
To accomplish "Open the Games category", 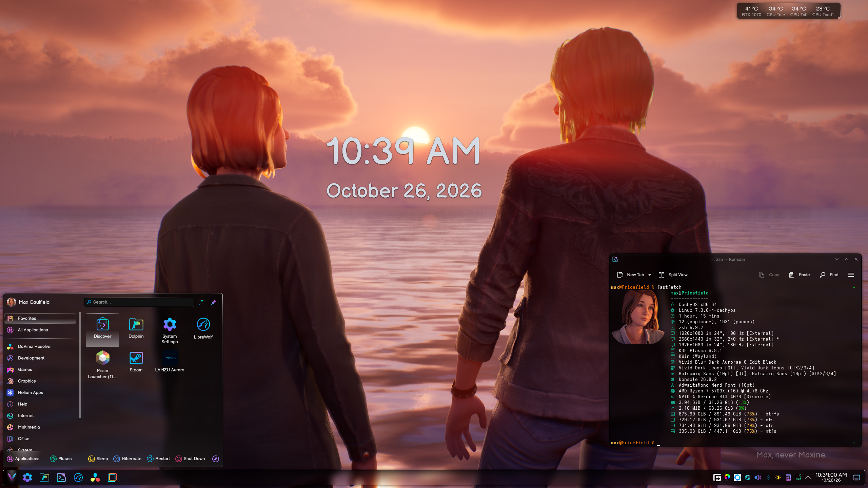I will 40,369.
